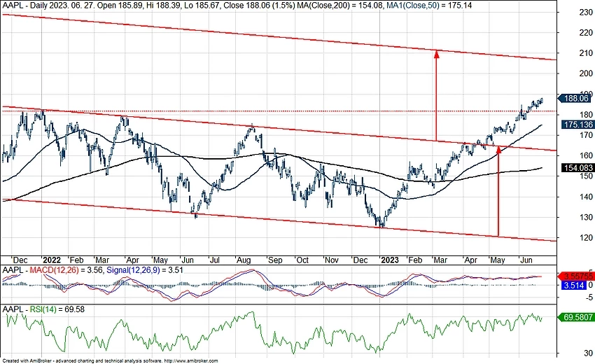Click the 230 price axis label
This screenshot has height=364, width=595.
[585, 12]
